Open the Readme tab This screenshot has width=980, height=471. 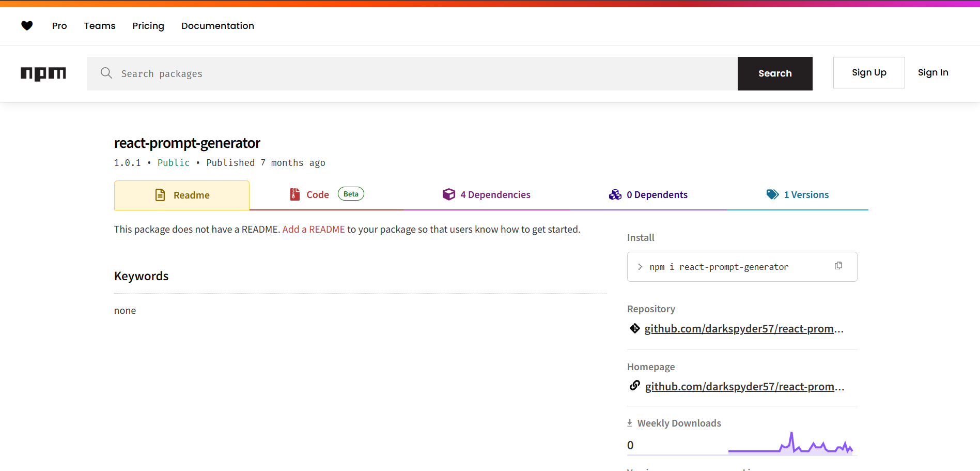coord(182,195)
